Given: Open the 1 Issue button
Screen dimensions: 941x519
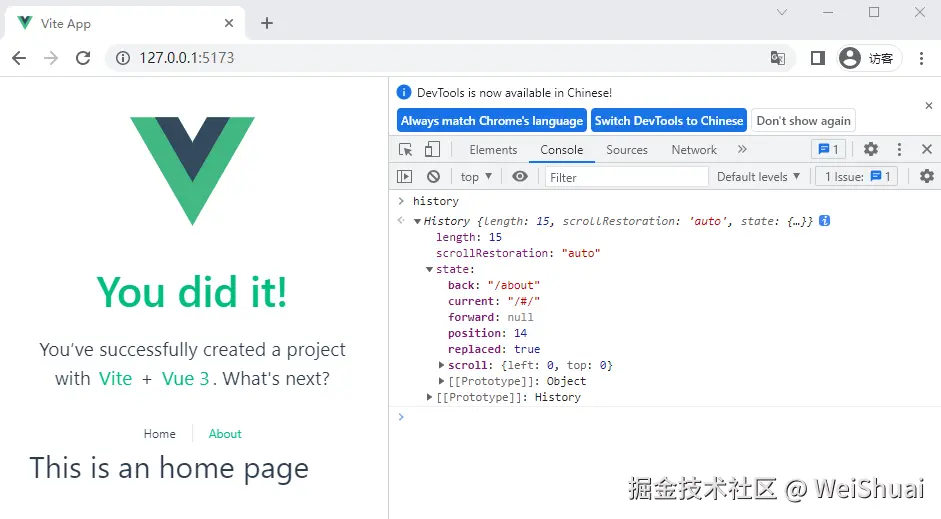Looking at the screenshot, I should click(856, 176).
